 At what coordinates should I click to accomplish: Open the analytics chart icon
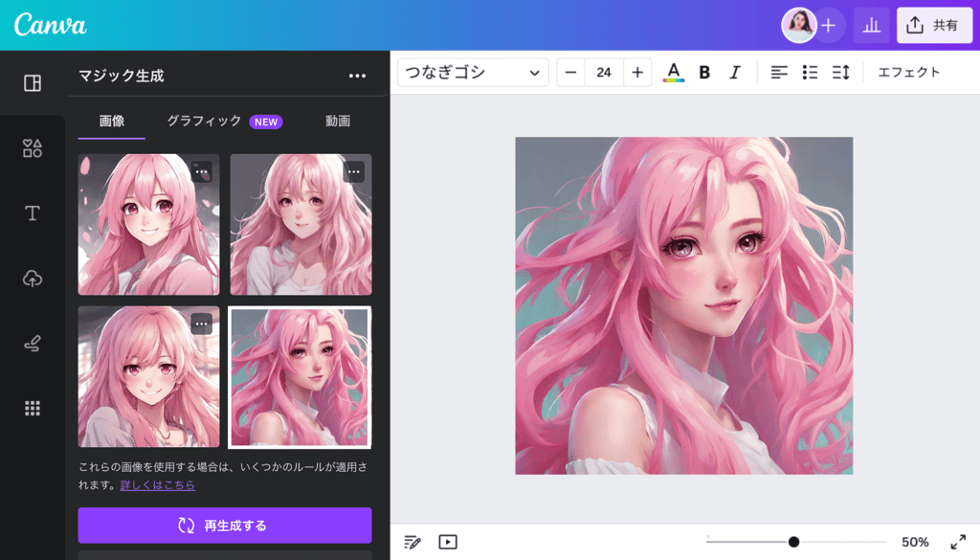pyautogui.click(x=871, y=25)
